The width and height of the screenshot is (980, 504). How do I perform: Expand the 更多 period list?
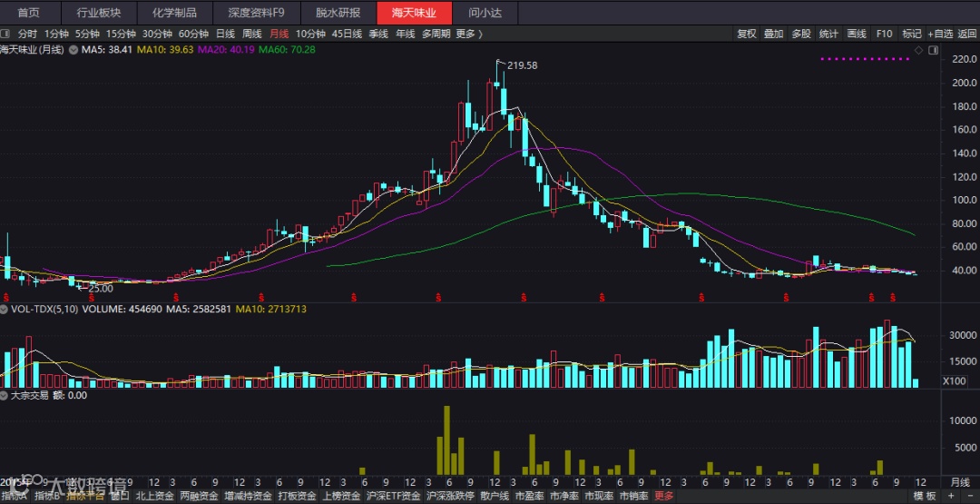click(469, 34)
